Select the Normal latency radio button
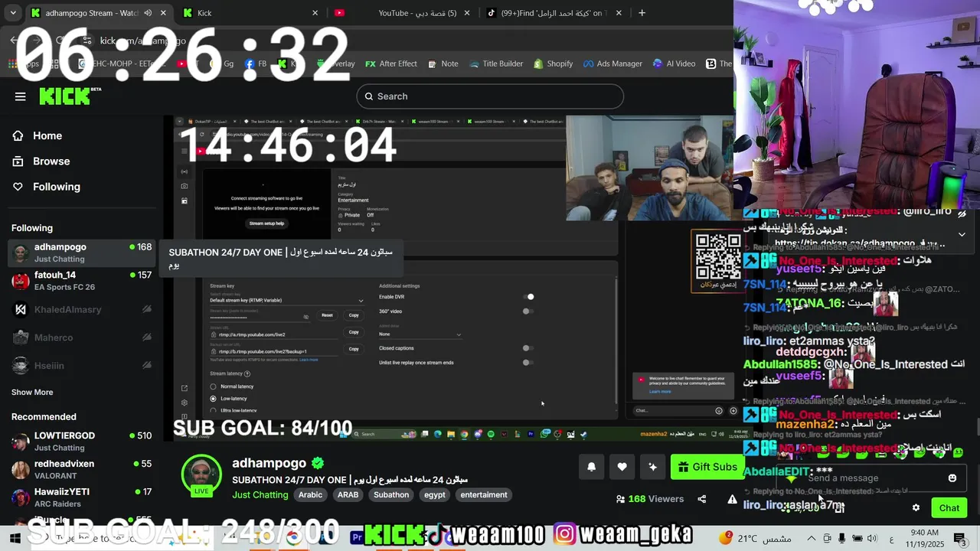 (x=214, y=386)
